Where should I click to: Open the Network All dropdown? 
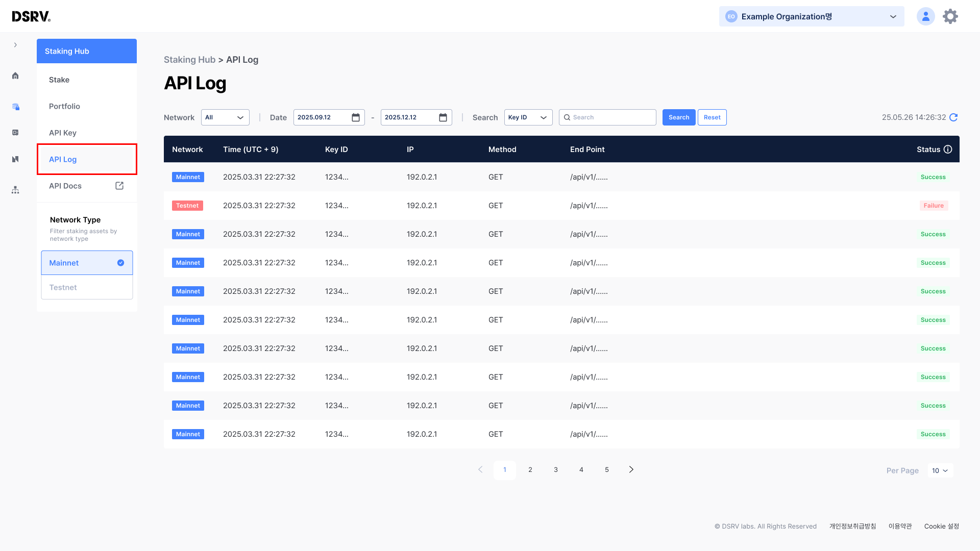point(225,117)
